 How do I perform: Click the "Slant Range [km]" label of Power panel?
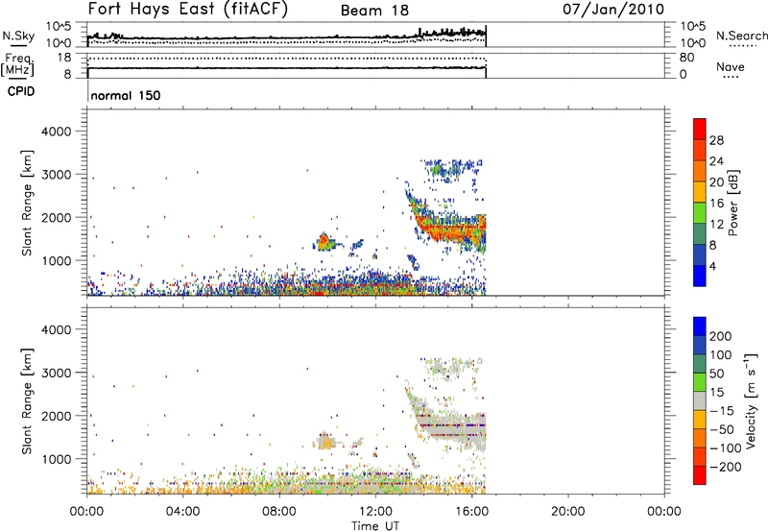click(27, 203)
